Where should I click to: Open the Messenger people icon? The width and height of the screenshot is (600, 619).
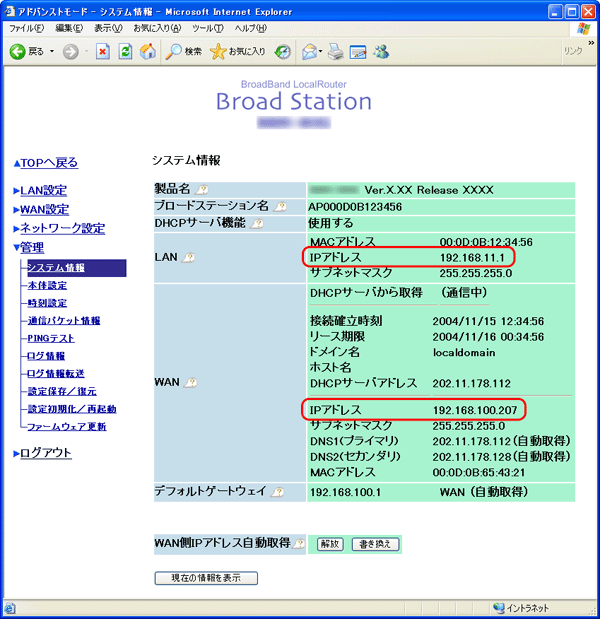coord(381,52)
